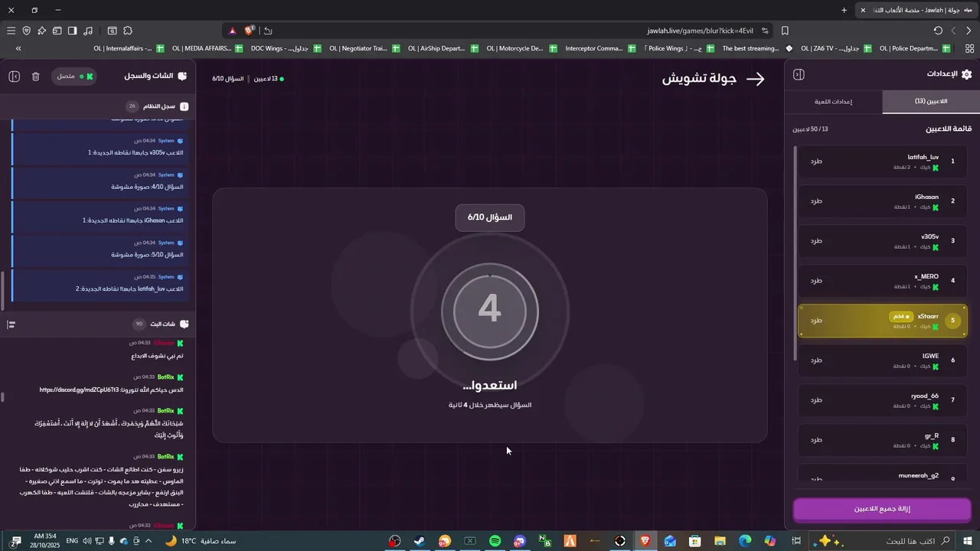Open the discord.gg link in chat
This screenshot has width=980, height=551.
coord(79,390)
